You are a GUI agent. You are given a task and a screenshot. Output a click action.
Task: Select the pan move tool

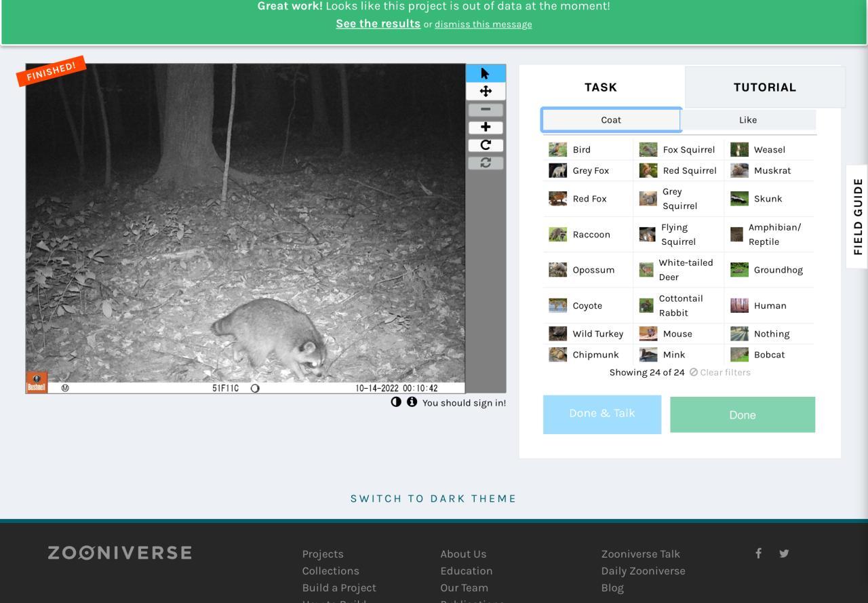click(x=486, y=91)
